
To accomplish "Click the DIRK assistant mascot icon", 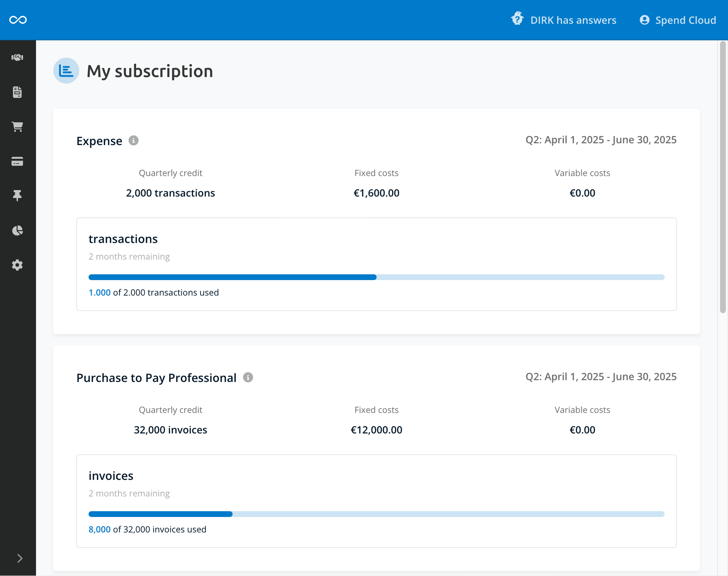I will 517,19.
